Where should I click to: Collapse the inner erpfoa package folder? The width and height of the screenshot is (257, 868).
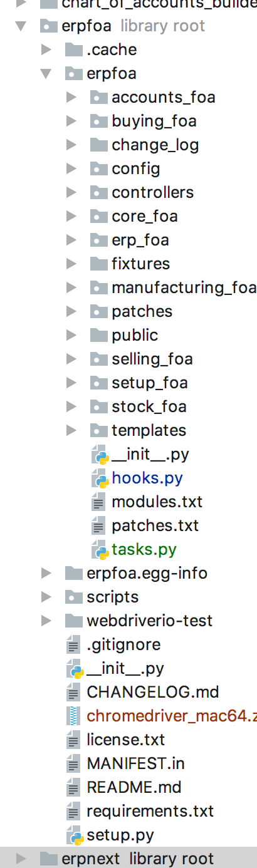[x=46, y=74]
